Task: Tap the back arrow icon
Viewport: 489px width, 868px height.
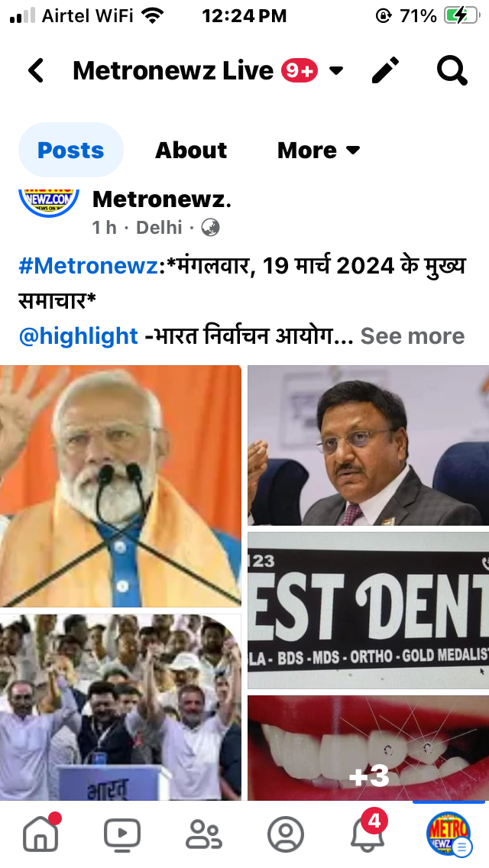Action: coord(36,71)
